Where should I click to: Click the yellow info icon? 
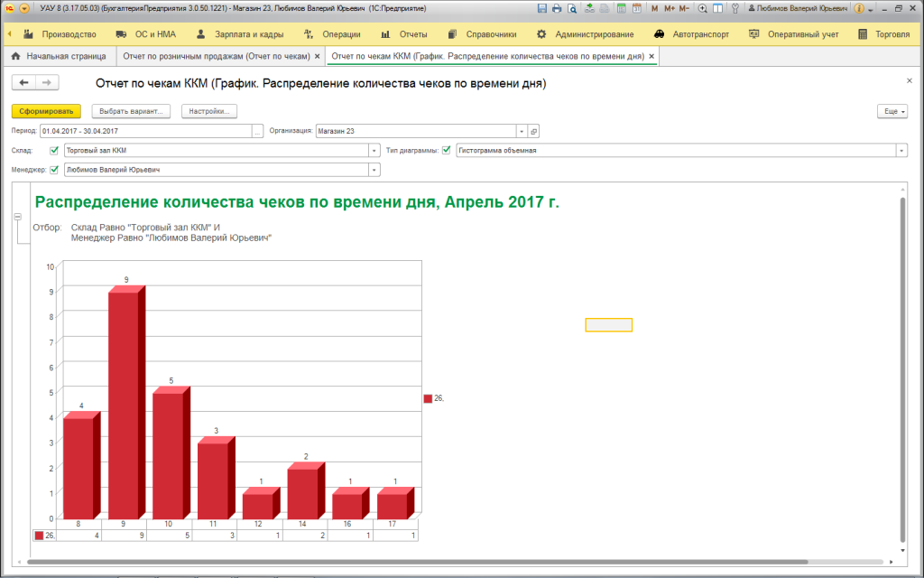(x=859, y=9)
